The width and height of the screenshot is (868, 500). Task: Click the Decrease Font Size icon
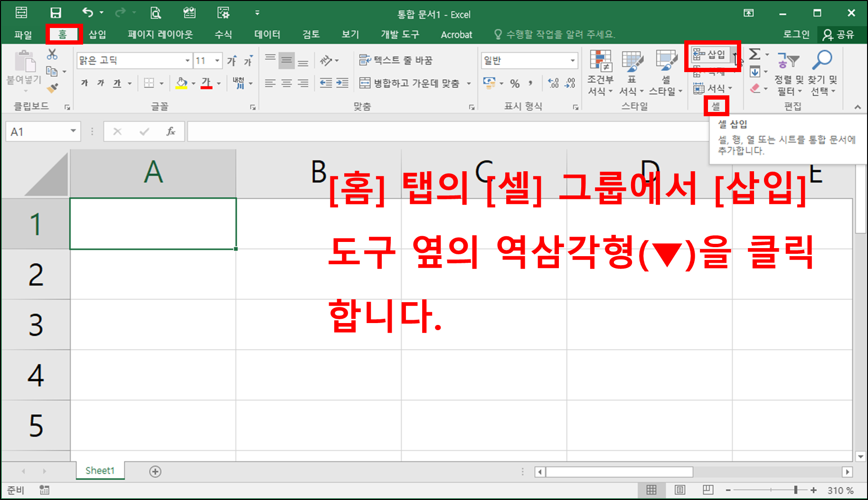248,61
